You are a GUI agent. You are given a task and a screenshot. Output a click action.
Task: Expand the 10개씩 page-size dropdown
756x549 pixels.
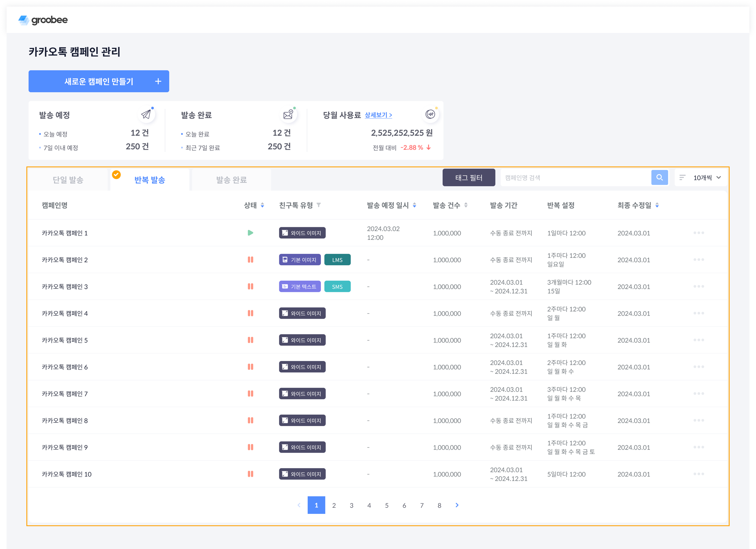point(707,177)
